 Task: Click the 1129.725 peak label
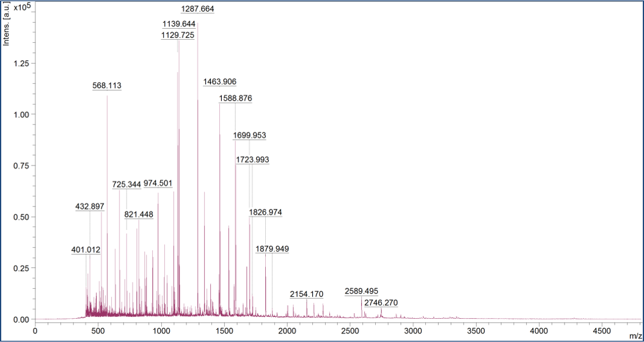(x=178, y=35)
